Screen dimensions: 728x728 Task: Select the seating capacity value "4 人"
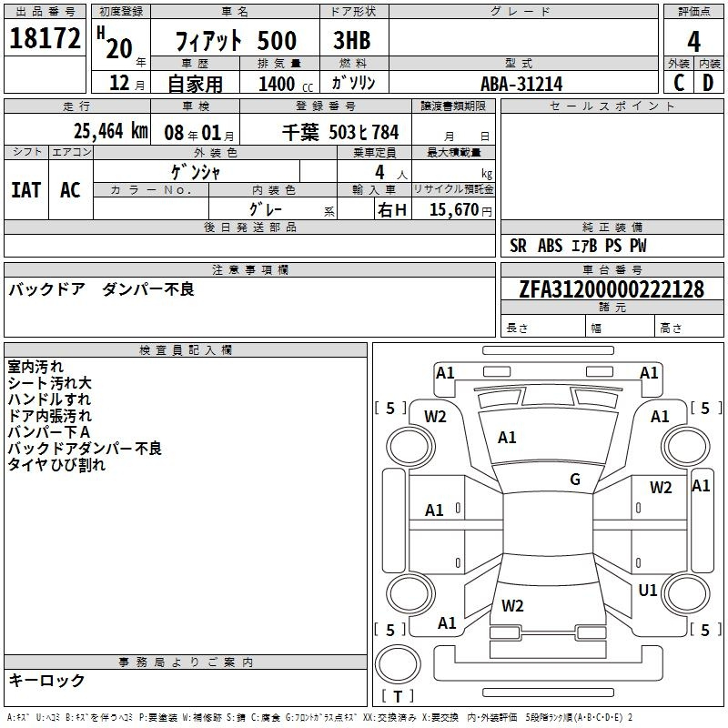391,173
